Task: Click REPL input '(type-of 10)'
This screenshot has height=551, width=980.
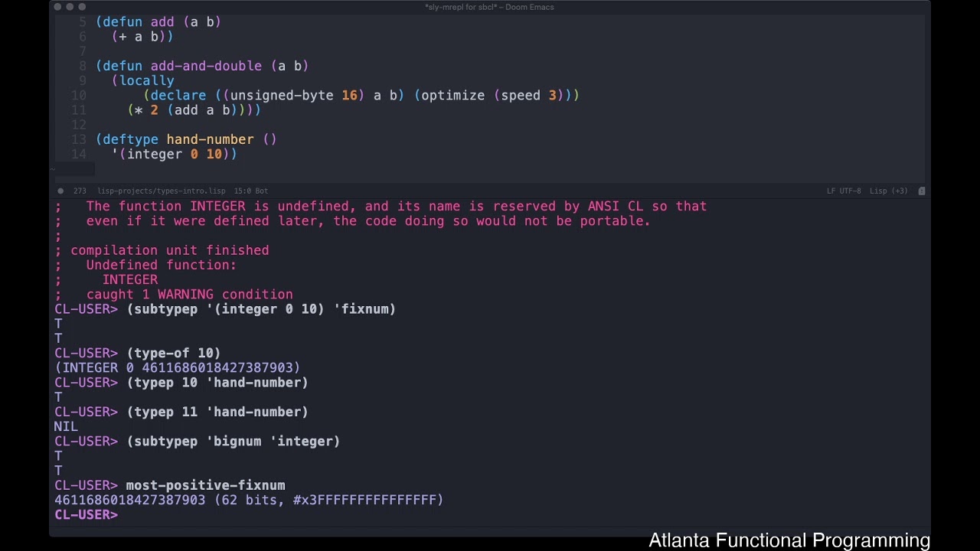Action: (x=174, y=353)
